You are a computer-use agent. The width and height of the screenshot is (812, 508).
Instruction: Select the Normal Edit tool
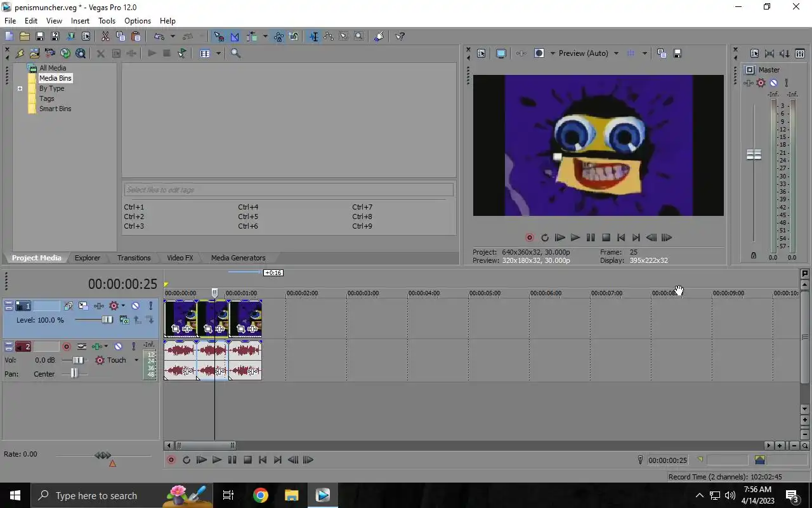[313, 36]
